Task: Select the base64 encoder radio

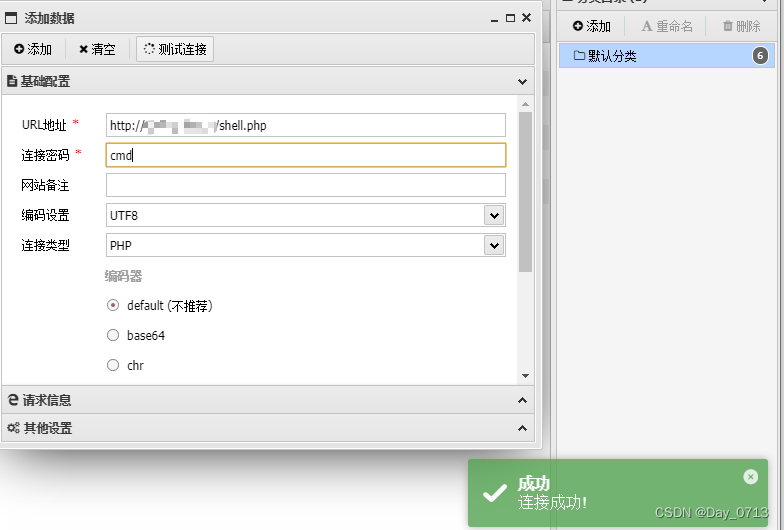Action: point(113,335)
